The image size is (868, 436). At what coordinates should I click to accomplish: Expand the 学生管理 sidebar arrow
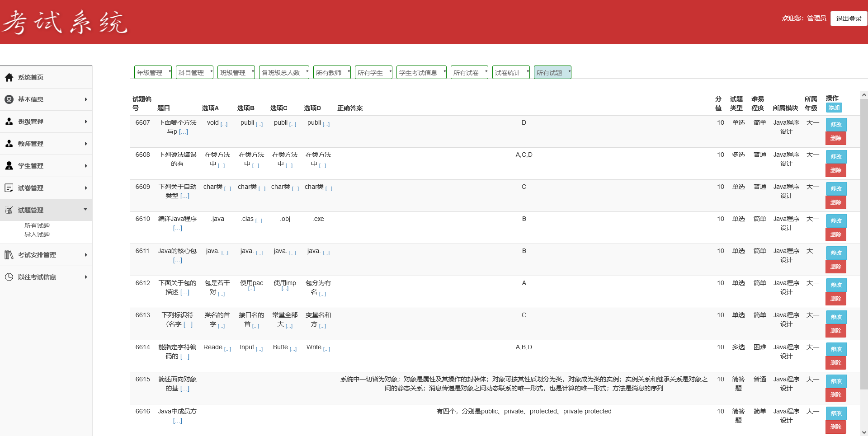point(86,166)
